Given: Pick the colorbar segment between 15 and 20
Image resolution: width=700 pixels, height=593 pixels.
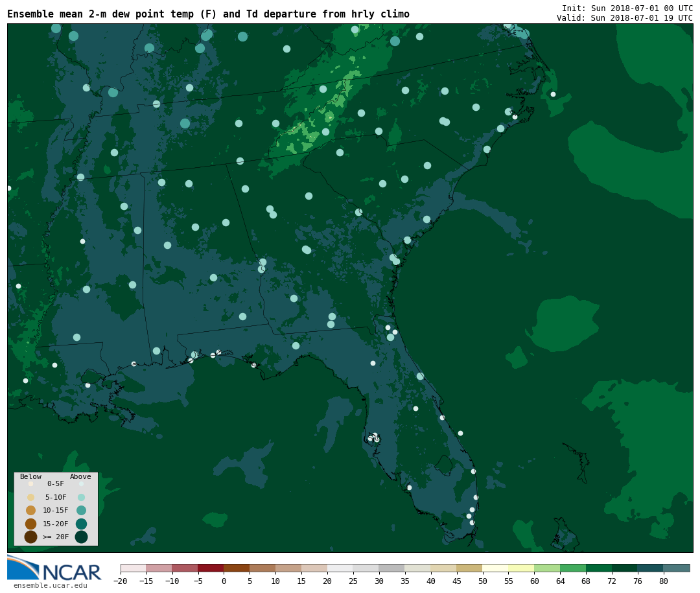Looking at the screenshot, I should (314, 568).
